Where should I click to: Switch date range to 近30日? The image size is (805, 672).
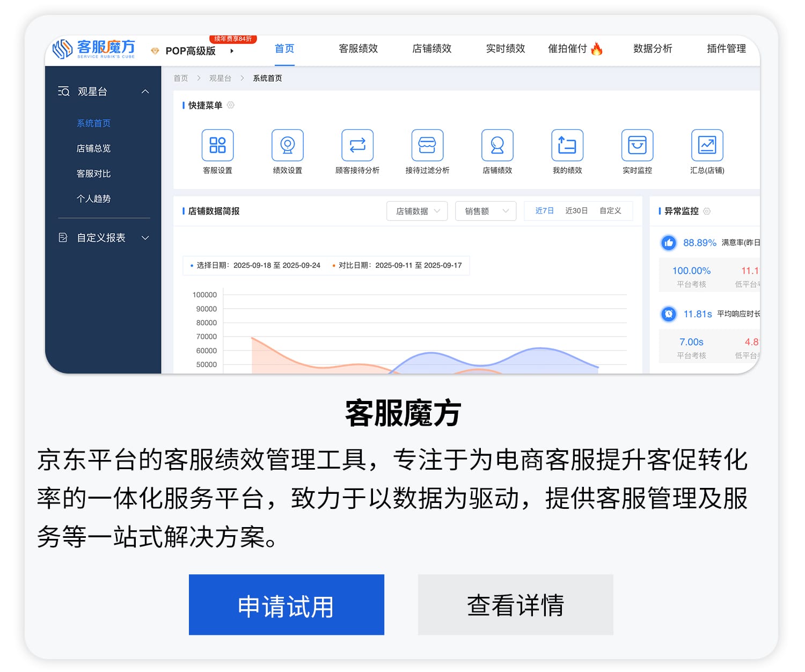pyautogui.click(x=576, y=211)
